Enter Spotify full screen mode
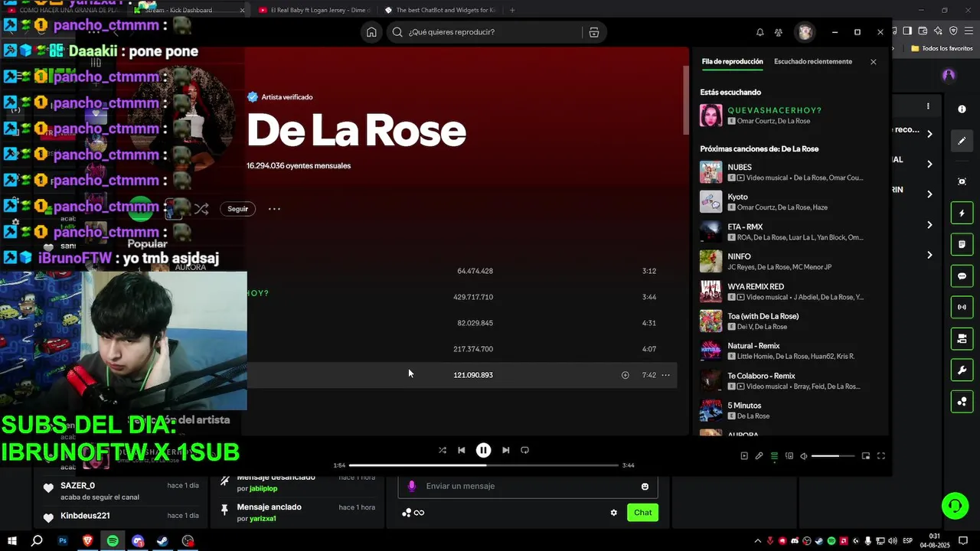The height and width of the screenshot is (551, 980). [x=881, y=456]
